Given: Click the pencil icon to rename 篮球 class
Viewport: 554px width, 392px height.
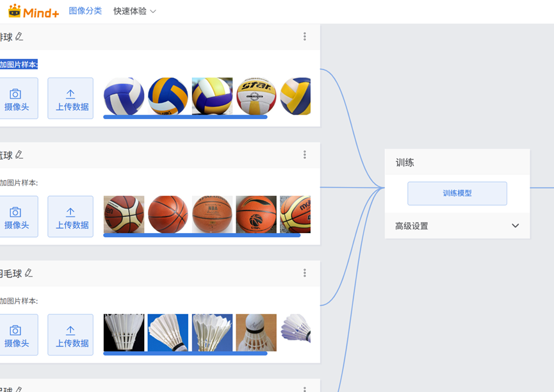Looking at the screenshot, I should click(x=20, y=154).
